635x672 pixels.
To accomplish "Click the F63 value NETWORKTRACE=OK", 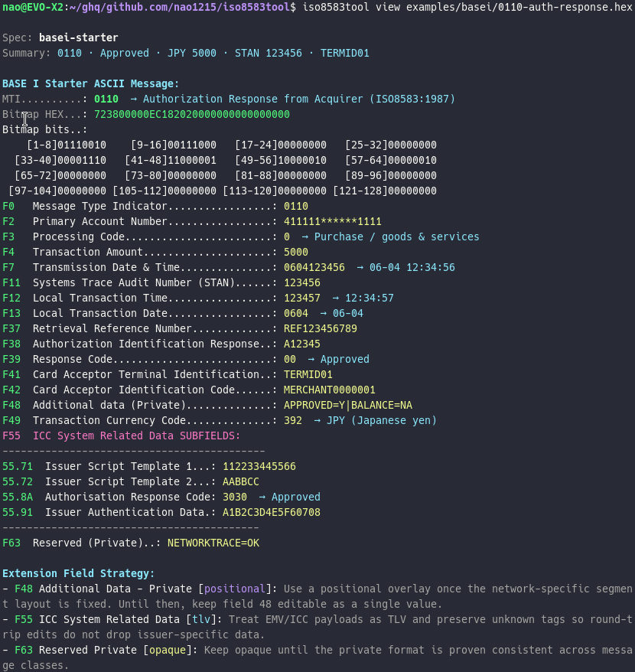I will point(213,543).
